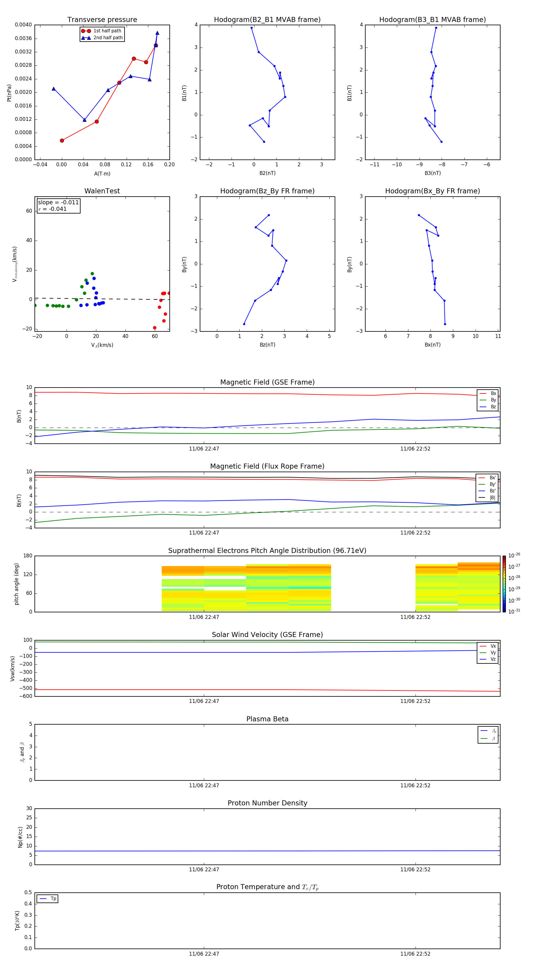535x980 pixels.
Task: Click the lowest red circle in Transverse pressure
Action: tap(62, 141)
